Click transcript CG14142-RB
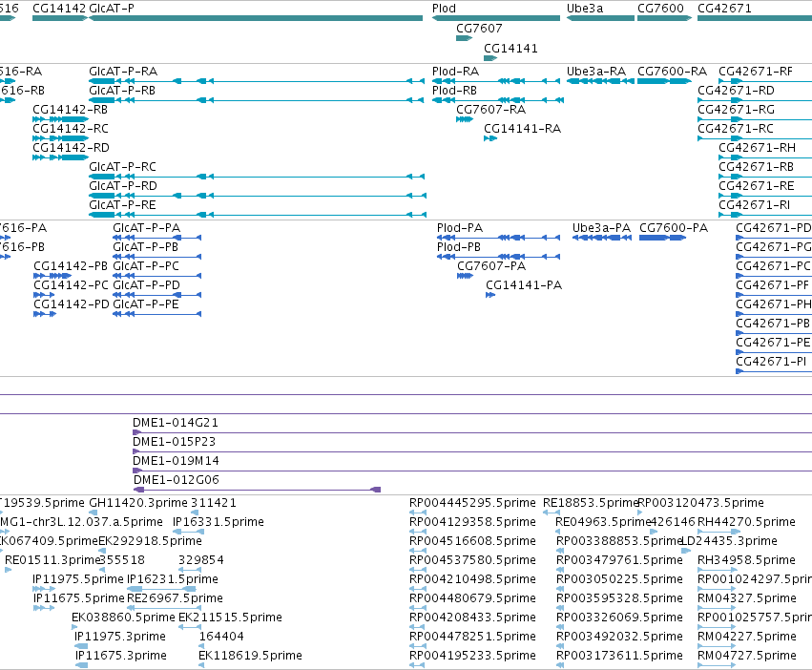Screen dimensions: 812x670 (60, 119)
